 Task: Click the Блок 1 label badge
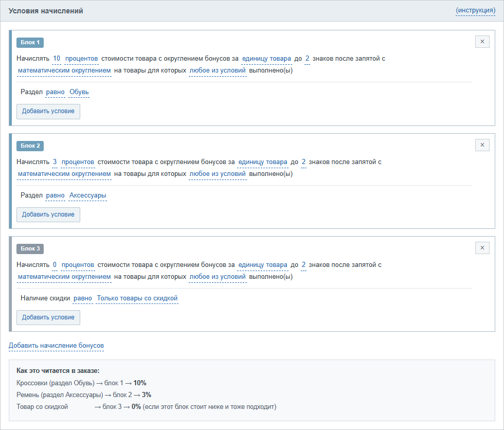point(30,42)
